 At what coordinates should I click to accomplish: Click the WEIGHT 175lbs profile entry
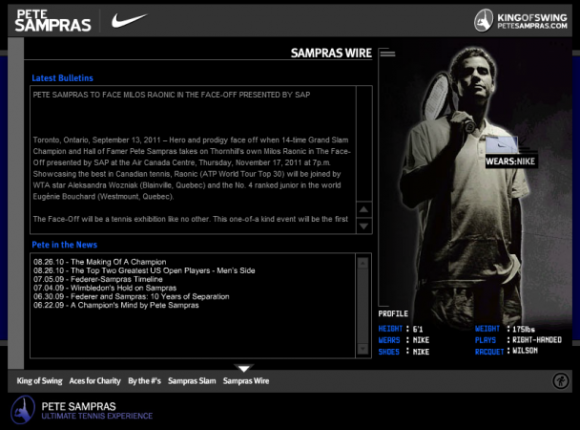pyautogui.click(x=505, y=329)
